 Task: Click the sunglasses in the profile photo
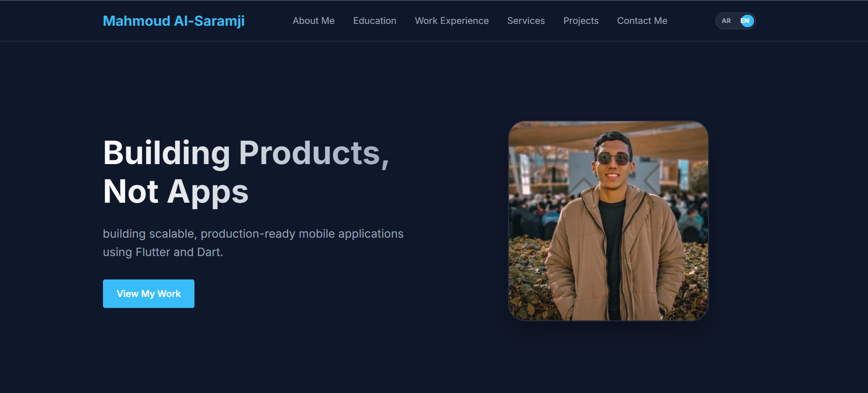click(613, 159)
